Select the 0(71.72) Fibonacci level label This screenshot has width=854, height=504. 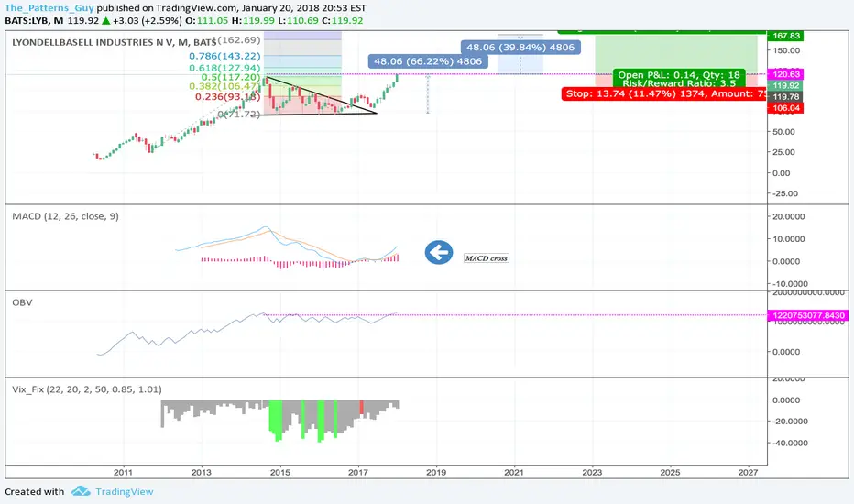238,114
